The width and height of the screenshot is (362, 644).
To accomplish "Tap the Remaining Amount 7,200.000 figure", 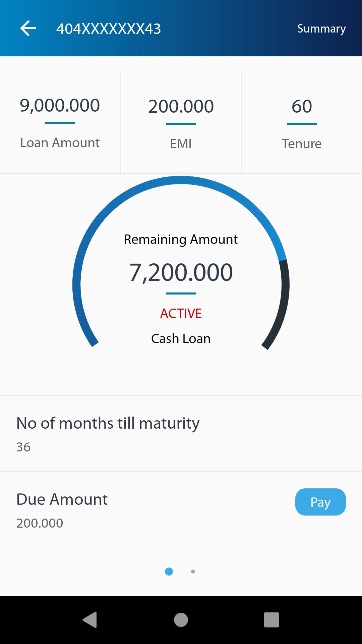I will click(181, 272).
